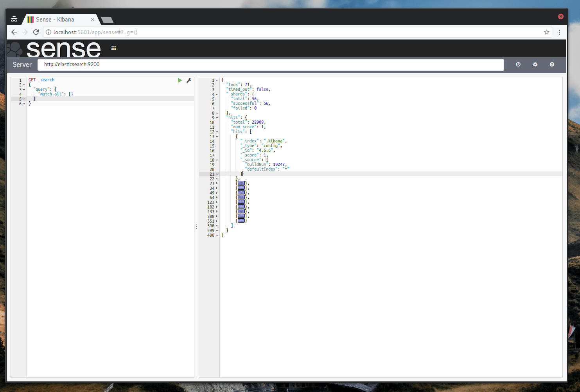Collapse outer hits fold on line 9

pos(217,118)
